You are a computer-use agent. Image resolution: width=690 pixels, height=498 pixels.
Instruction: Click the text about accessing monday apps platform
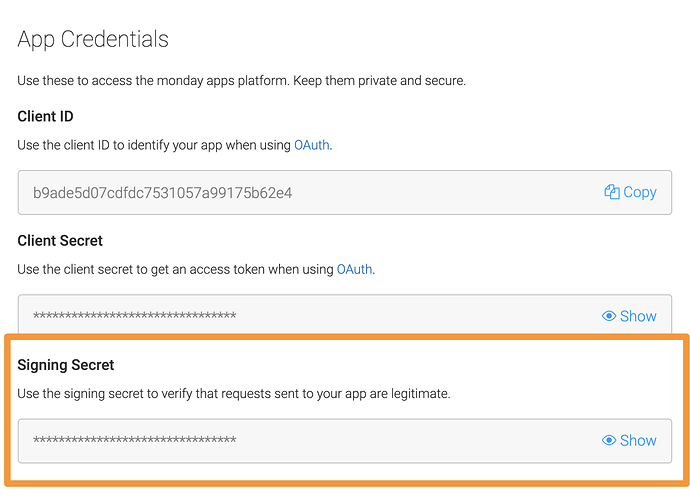click(x=154, y=81)
